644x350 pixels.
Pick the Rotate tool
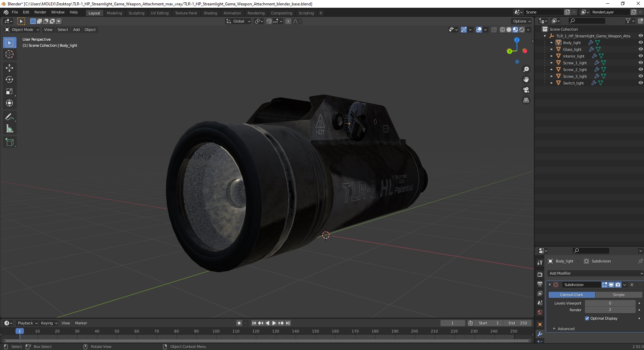pos(9,79)
